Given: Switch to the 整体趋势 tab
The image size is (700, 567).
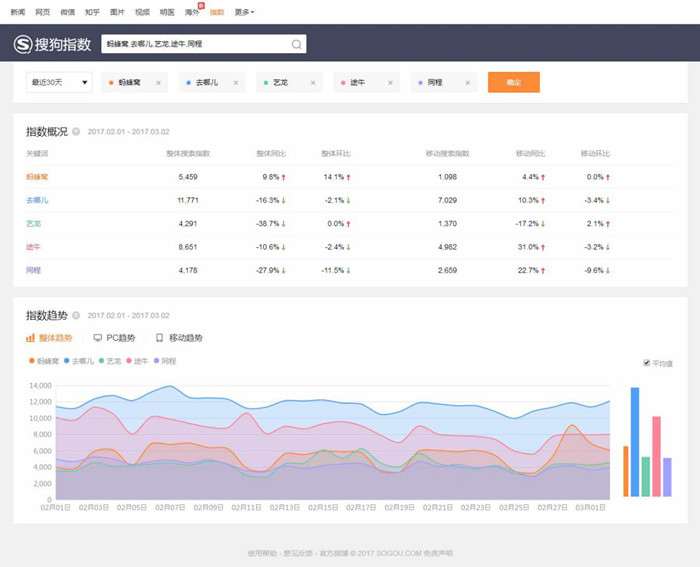Looking at the screenshot, I should click(49, 338).
